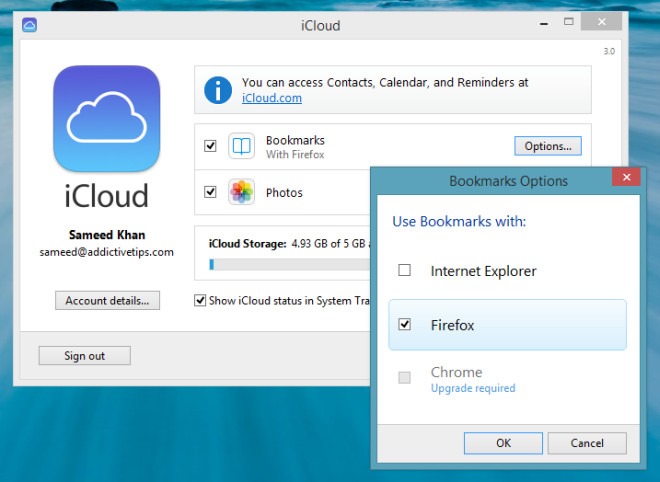Toggle Show iCloud status in System Tray
The height and width of the screenshot is (482, 660).
(x=200, y=301)
